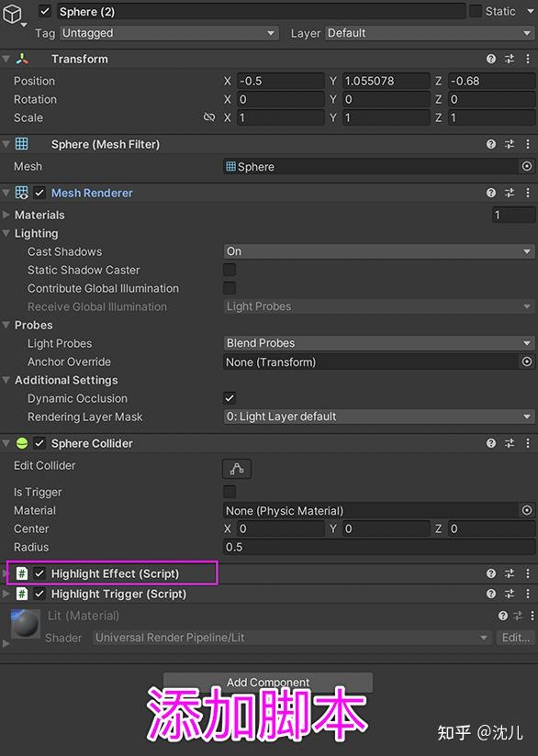Image resolution: width=538 pixels, height=756 pixels.
Task: Open the Sphere Collider three-dot menu
Action: pyautogui.click(x=528, y=443)
